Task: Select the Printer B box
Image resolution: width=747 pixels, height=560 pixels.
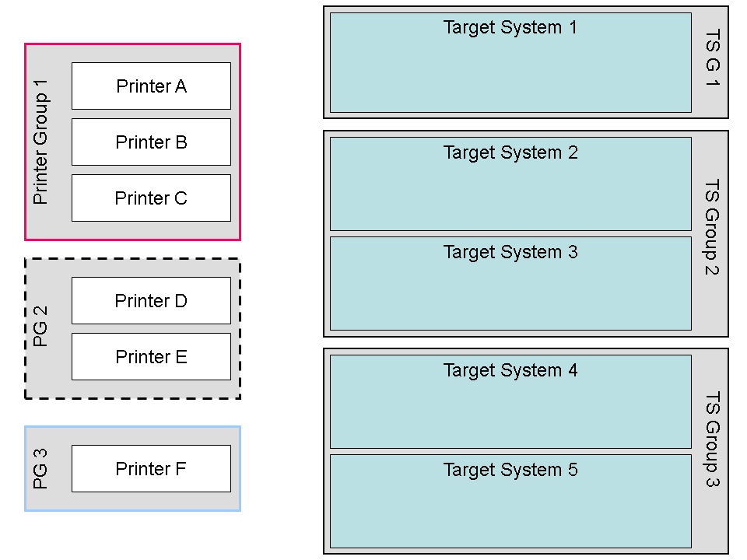Action: [151, 142]
